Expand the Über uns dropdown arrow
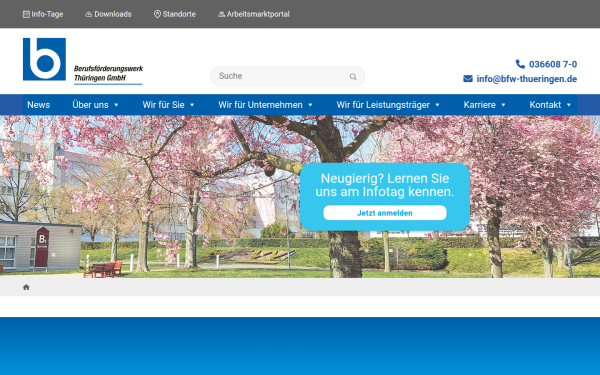This screenshot has height=375, width=600. (116, 105)
